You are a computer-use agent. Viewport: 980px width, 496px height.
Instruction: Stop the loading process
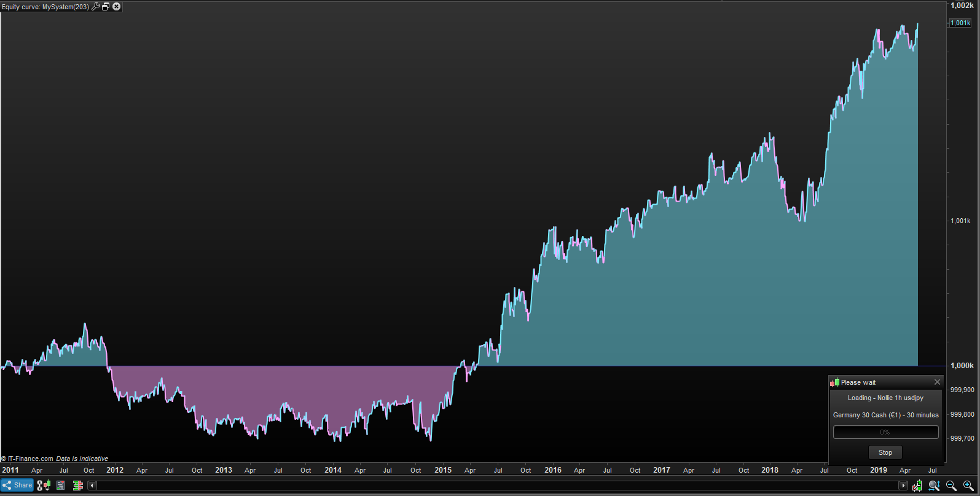[885, 452]
